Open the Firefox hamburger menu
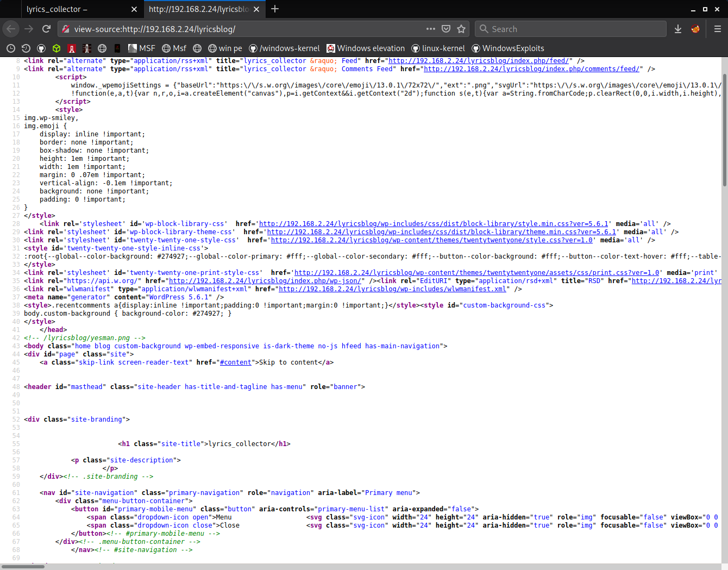728x570 pixels. [717, 29]
